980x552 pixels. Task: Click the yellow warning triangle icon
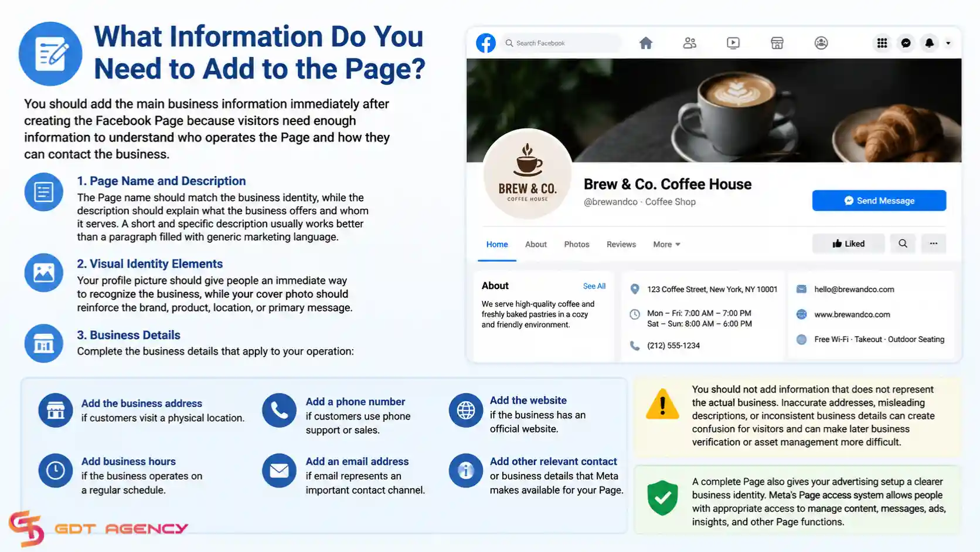662,404
